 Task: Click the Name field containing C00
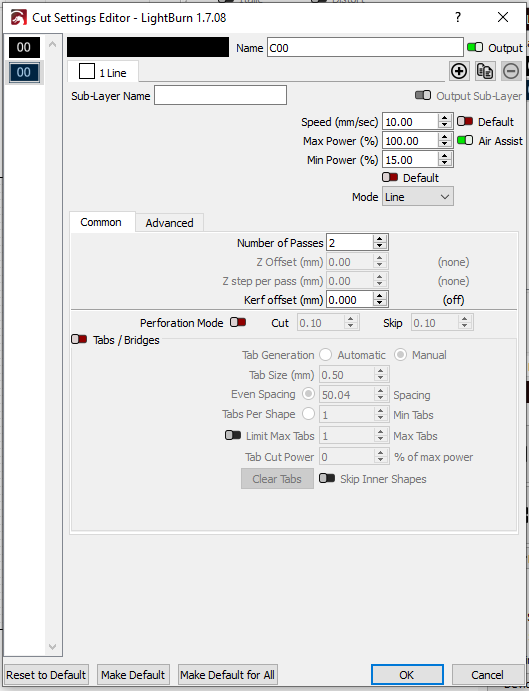click(x=365, y=47)
